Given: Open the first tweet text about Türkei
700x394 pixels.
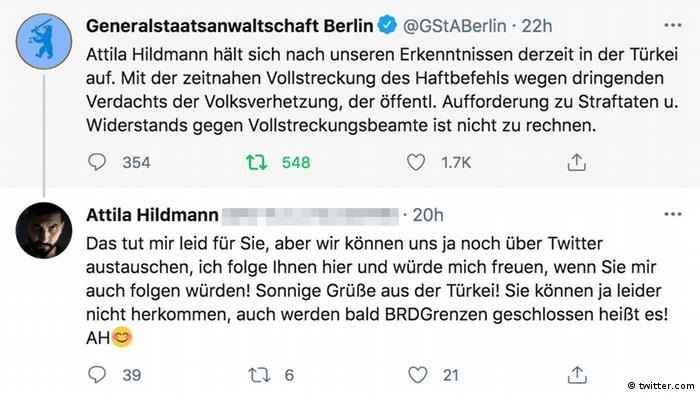Looking at the screenshot, I should pyautogui.click(x=382, y=90).
